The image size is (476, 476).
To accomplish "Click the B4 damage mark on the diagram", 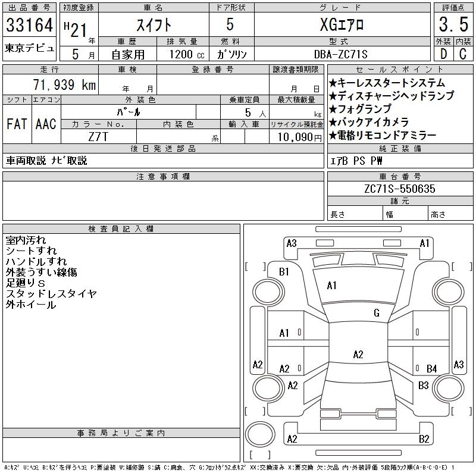I will [431, 369].
